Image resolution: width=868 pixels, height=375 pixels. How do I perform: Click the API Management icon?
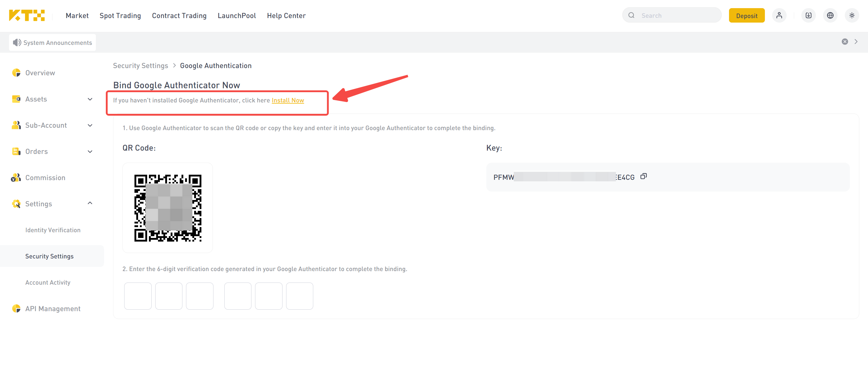16,309
